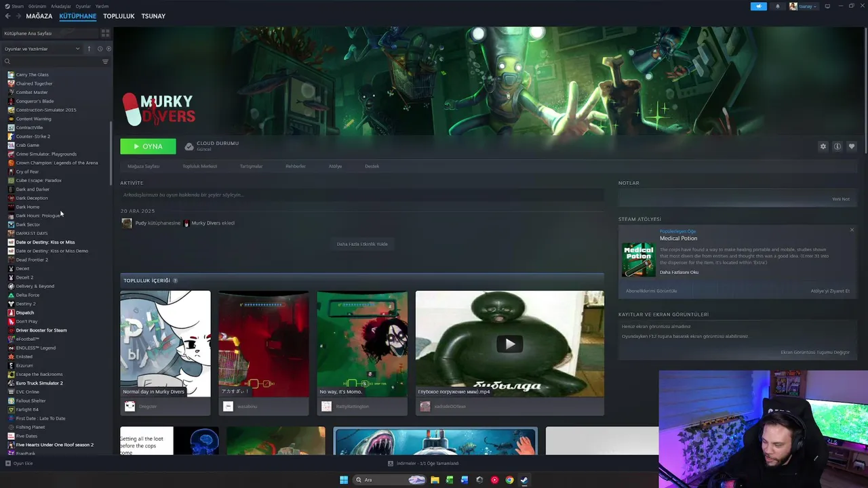Image resolution: width=868 pixels, height=488 pixels.
Task: Switch to Big Picture mode using the monitor icon
Action: coord(827,6)
